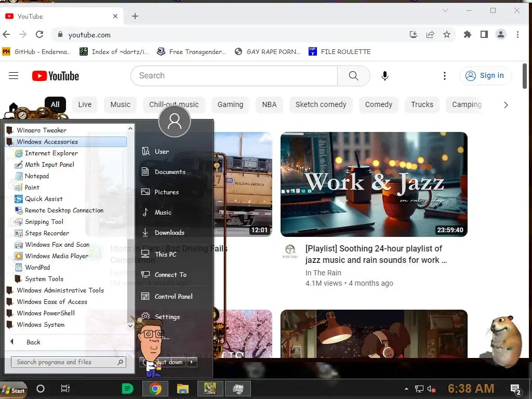Toggle the Chrome side panel icon
Viewport: 532px width, 399px height.
click(484, 34)
